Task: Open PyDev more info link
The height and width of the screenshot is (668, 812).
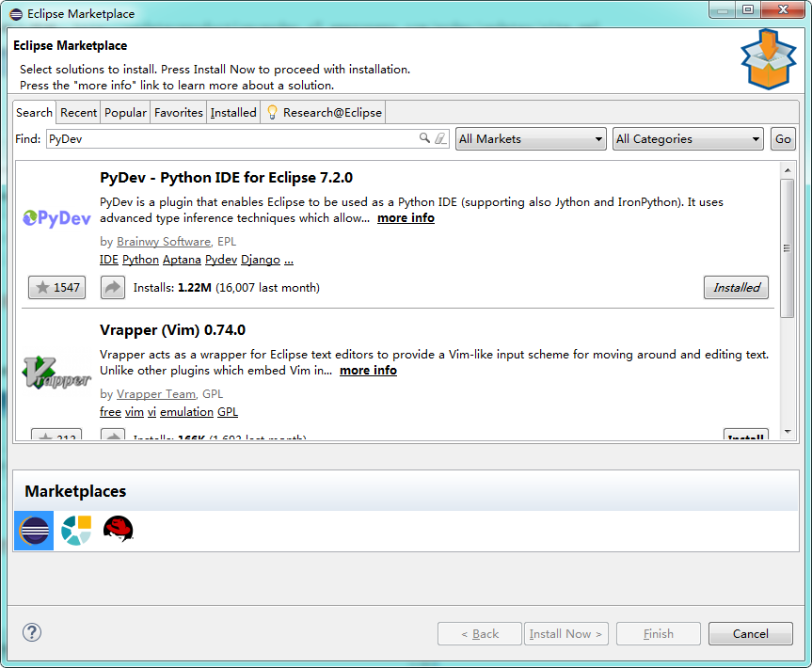Action: (x=406, y=218)
